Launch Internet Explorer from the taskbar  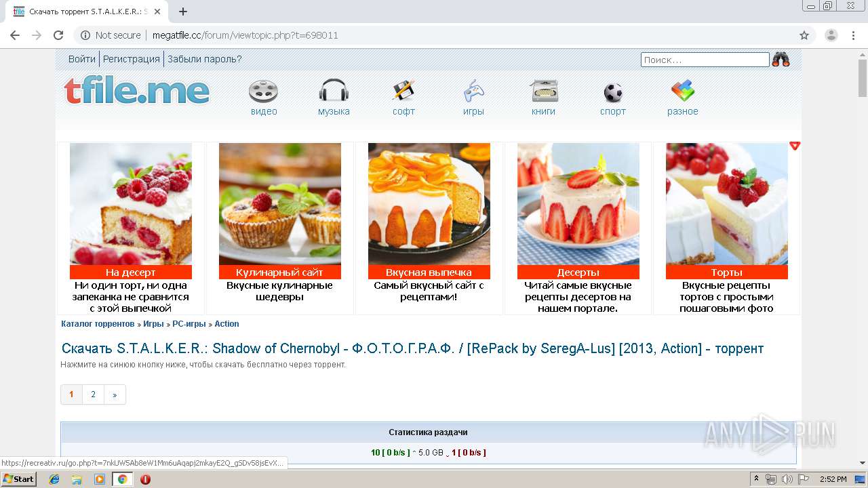pos(54,479)
